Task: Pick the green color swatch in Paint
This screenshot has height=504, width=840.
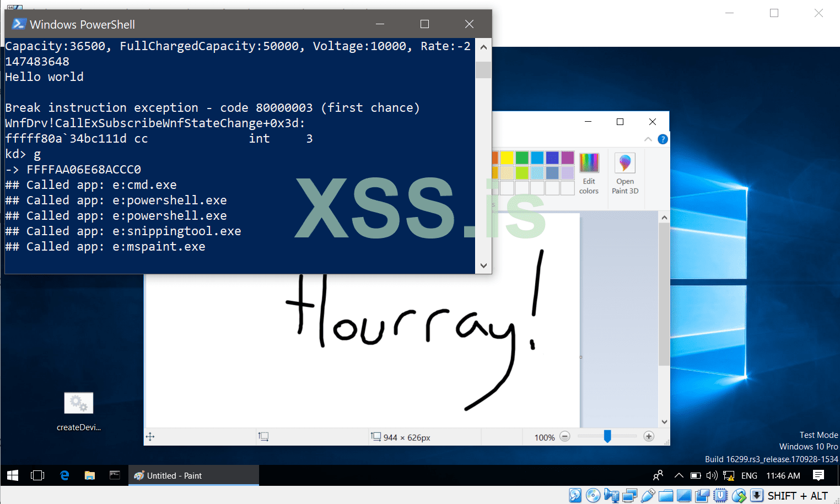Action: (x=522, y=158)
